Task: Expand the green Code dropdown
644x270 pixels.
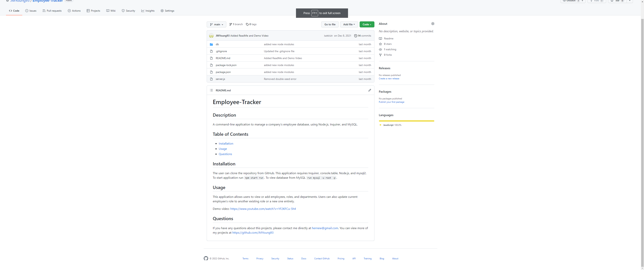Action: point(367,24)
